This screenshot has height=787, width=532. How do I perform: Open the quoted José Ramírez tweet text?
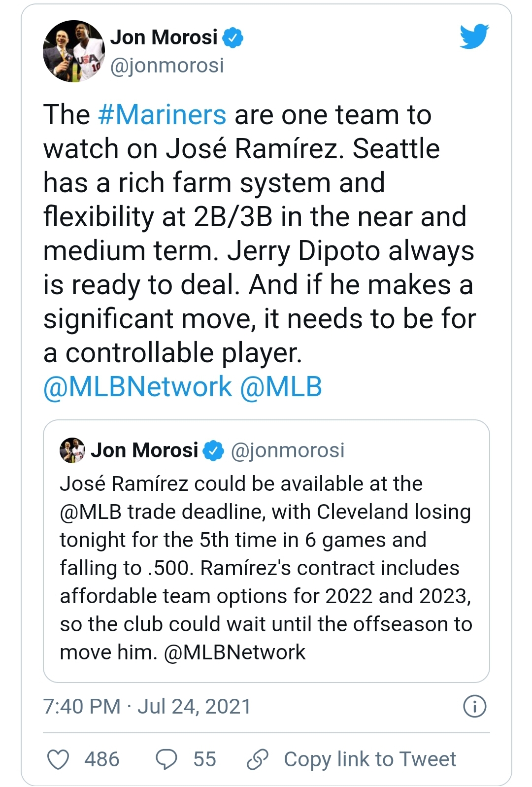(266, 568)
